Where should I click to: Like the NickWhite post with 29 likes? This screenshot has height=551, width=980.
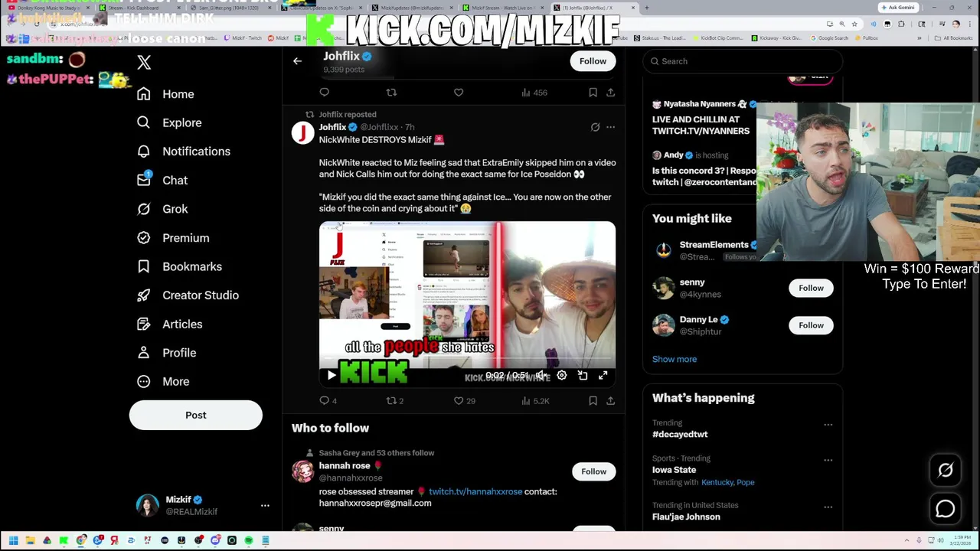click(464, 401)
